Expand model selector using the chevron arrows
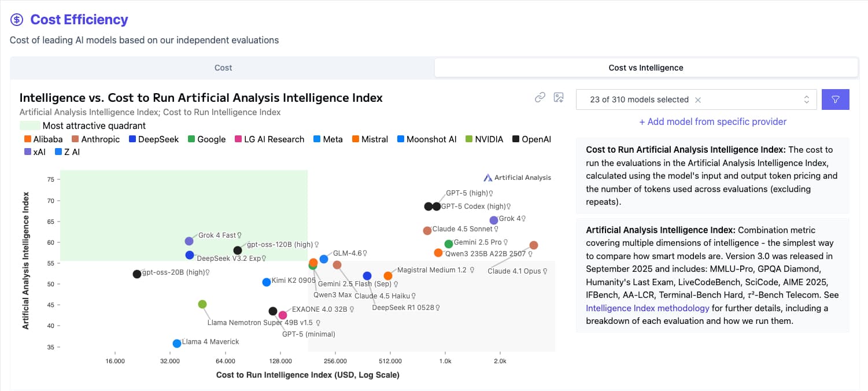The height and width of the screenshot is (391, 868). 806,99
